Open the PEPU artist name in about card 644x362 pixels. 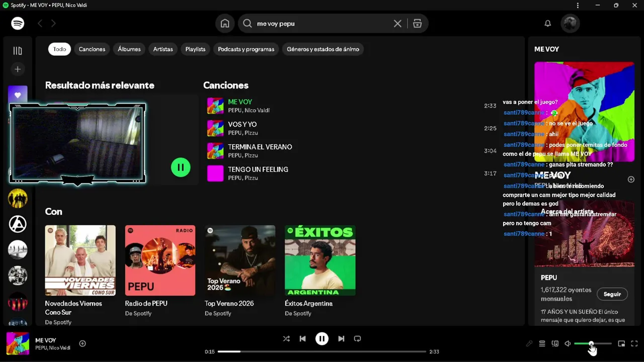coord(549,278)
